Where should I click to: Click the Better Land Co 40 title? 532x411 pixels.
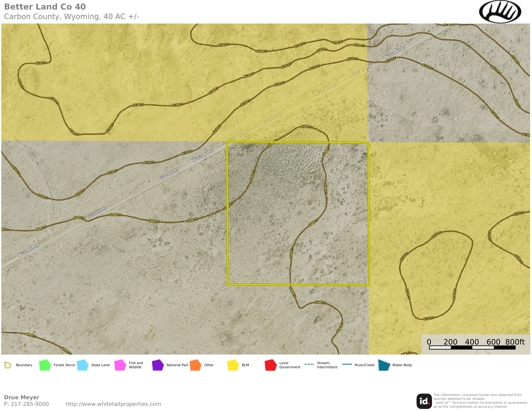(45, 7)
